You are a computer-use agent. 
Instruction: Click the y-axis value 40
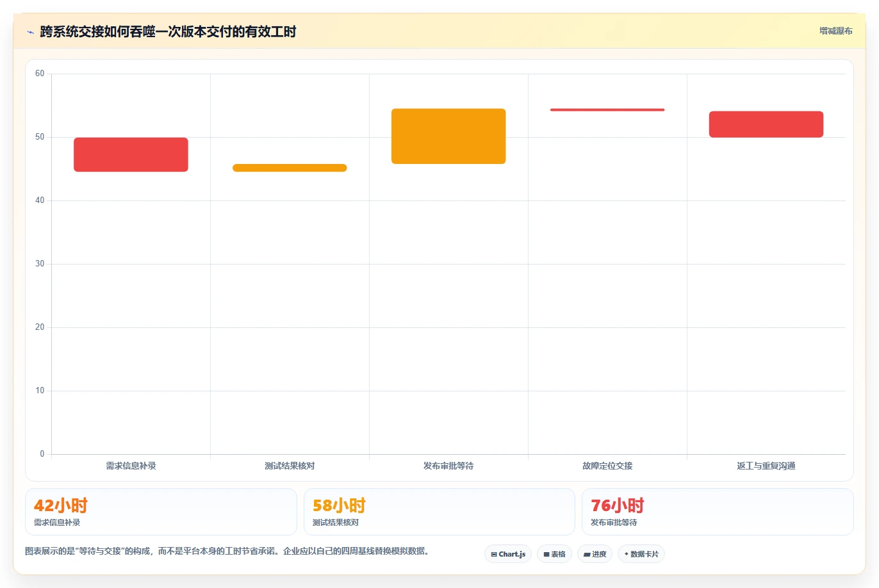tap(40, 200)
